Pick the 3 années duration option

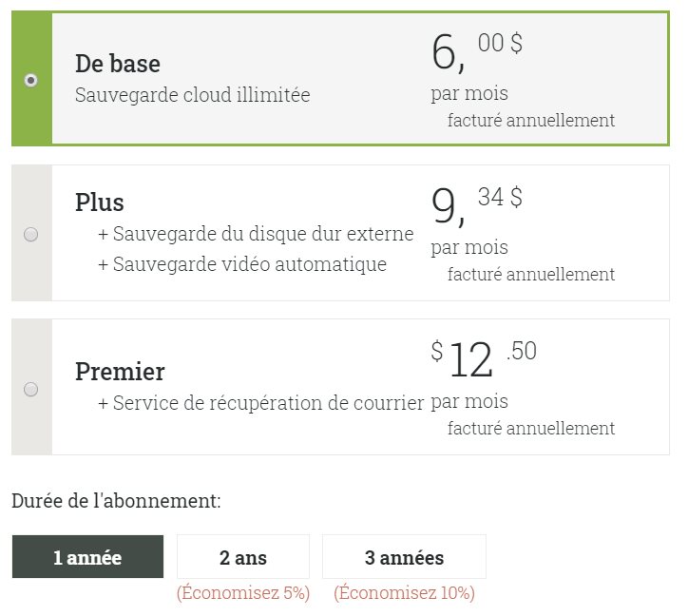[404, 557]
